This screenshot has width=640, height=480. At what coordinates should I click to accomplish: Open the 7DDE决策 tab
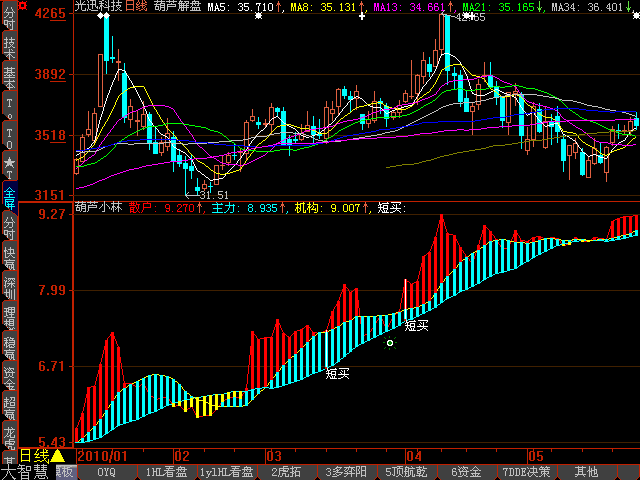(526, 472)
